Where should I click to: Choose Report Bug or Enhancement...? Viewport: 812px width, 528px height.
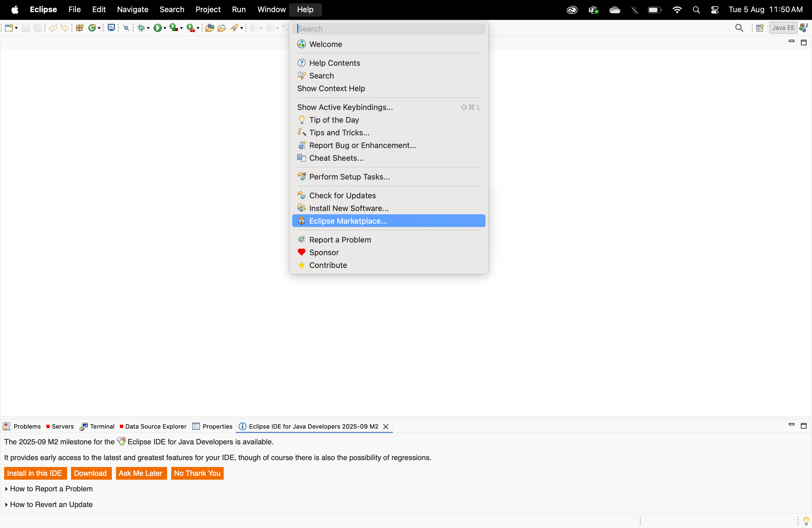coord(389,145)
